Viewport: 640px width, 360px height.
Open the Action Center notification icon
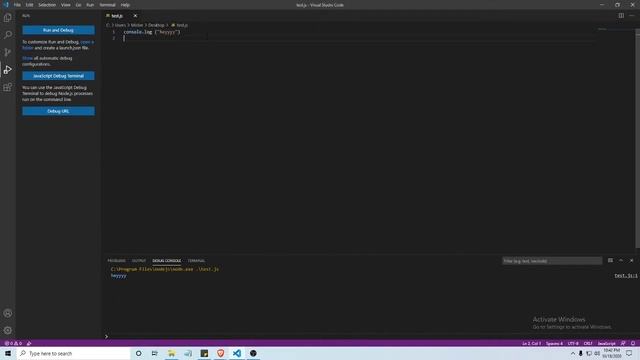(x=629, y=353)
